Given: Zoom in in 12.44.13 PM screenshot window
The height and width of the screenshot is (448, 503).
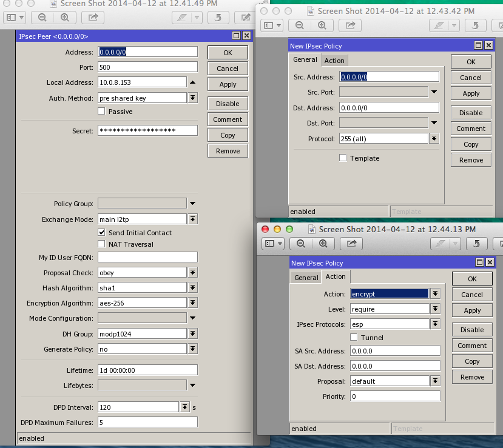Looking at the screenshot, I should pos(323,244).
